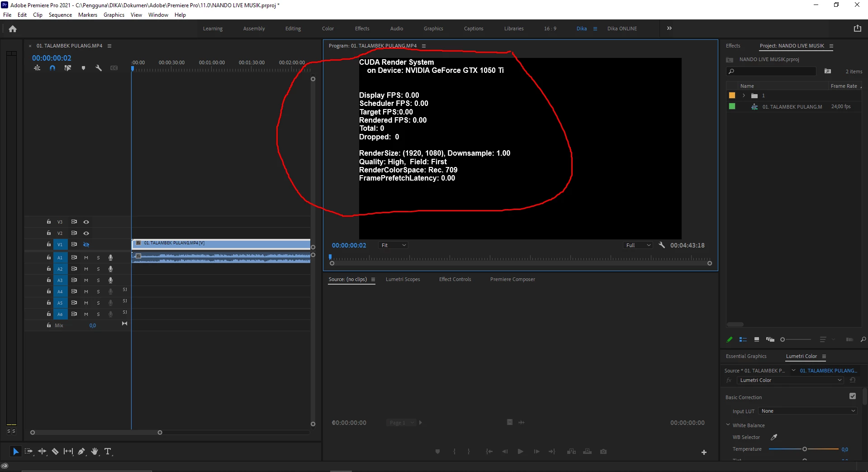The height and width of the screenshot is (472, 868).
Task: Open the Fit zoom level dropdown
Action: [393, 245]
